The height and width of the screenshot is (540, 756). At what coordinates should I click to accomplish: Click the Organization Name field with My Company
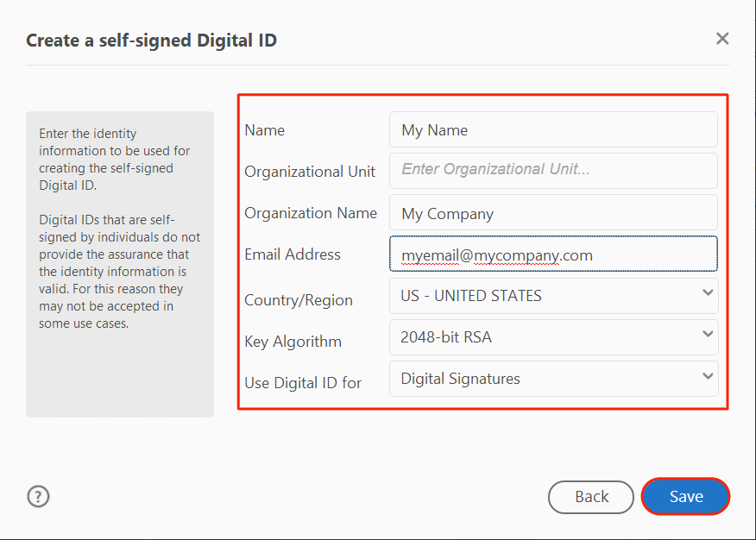pos(553,213)
